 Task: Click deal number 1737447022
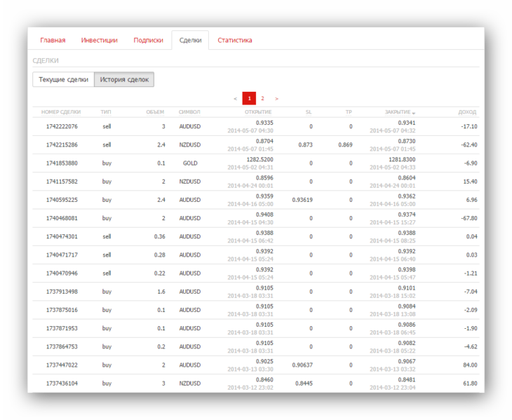coord(62,365)
